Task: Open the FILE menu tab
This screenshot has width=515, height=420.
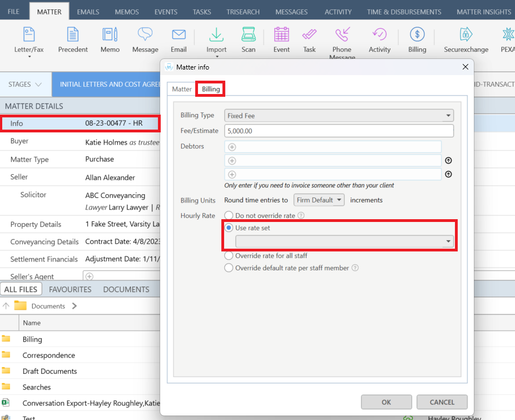Action: (13, 12)
